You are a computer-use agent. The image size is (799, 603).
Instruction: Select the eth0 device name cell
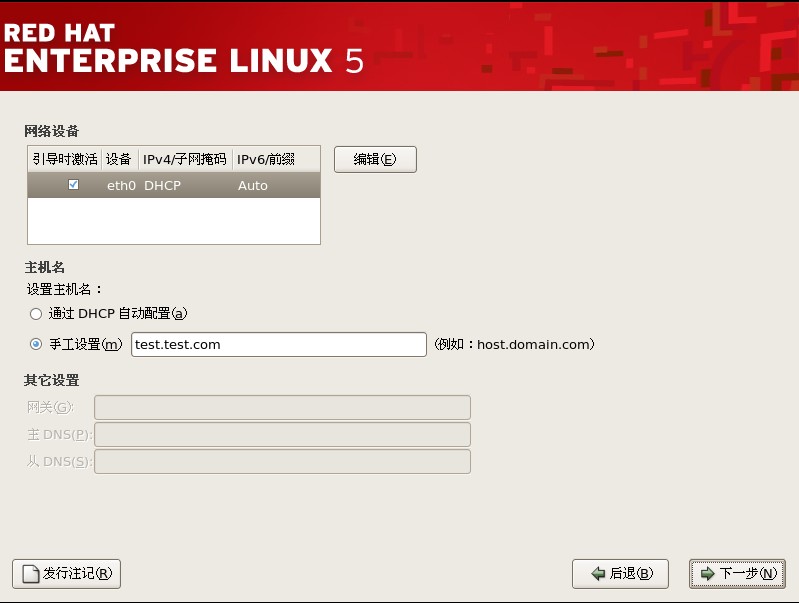(x=121, y=186)
